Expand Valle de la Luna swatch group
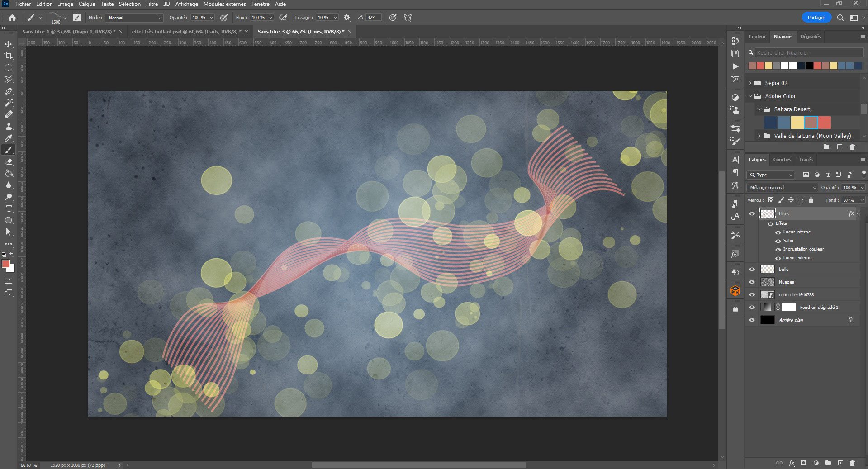 759,136
